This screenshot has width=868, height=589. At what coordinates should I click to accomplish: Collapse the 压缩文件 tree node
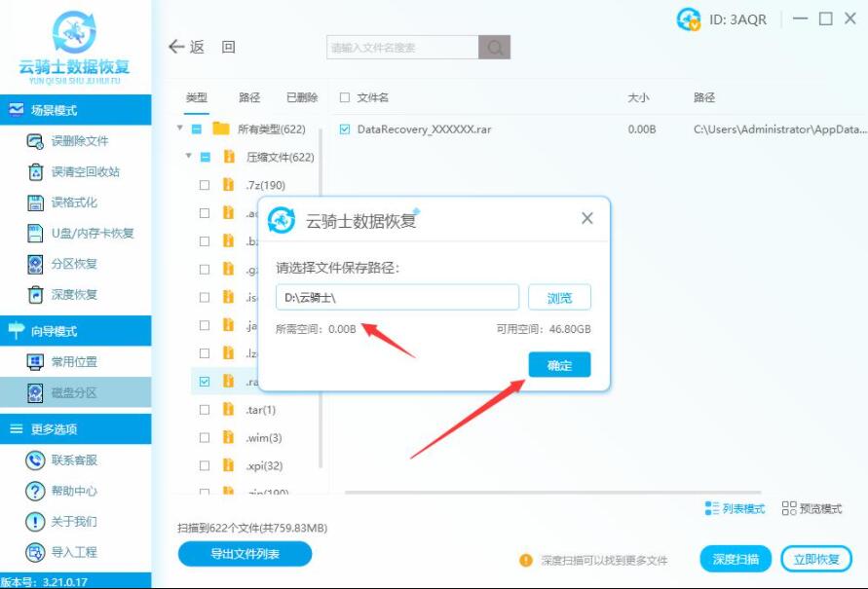189,156
